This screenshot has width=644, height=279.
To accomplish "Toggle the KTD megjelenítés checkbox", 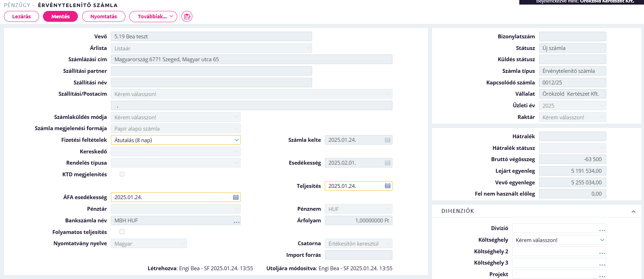I will coord(122,174).
